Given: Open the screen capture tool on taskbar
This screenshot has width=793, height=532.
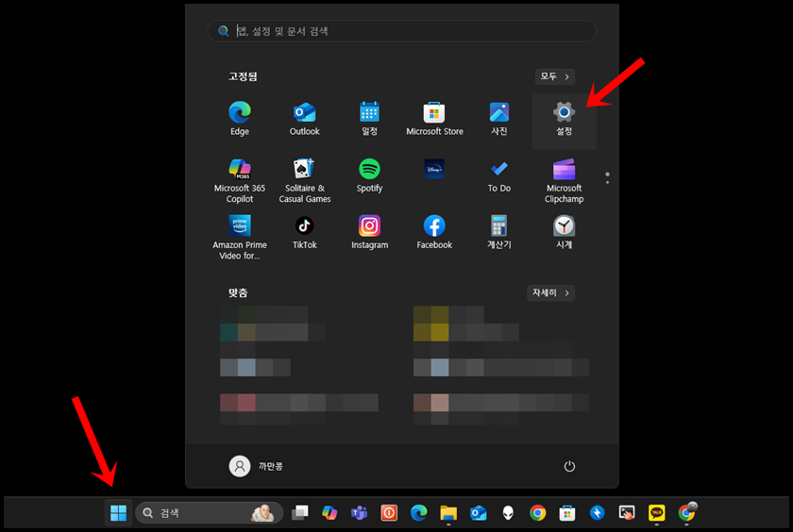Looking at the screenshot, I should coord(627,513).
